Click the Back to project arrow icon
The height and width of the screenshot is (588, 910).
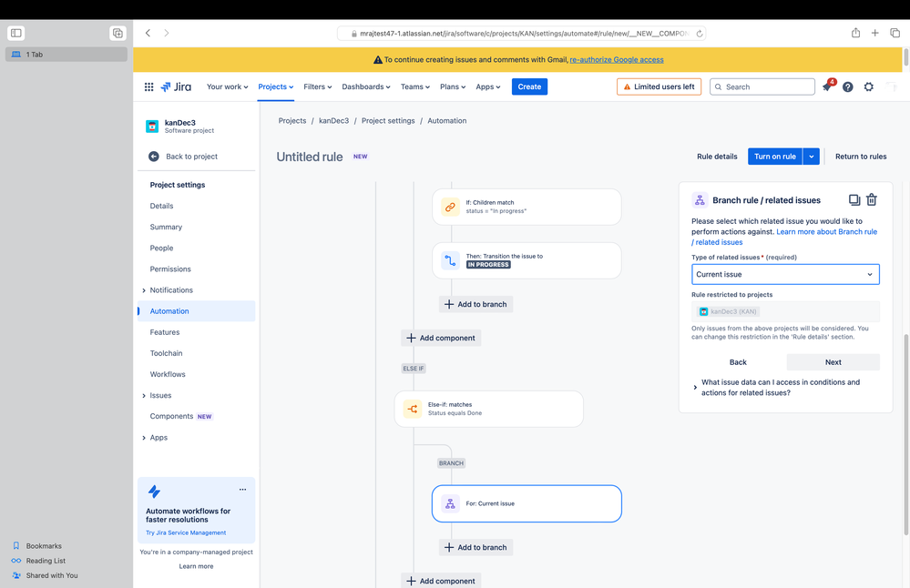[x=154, y=157]
